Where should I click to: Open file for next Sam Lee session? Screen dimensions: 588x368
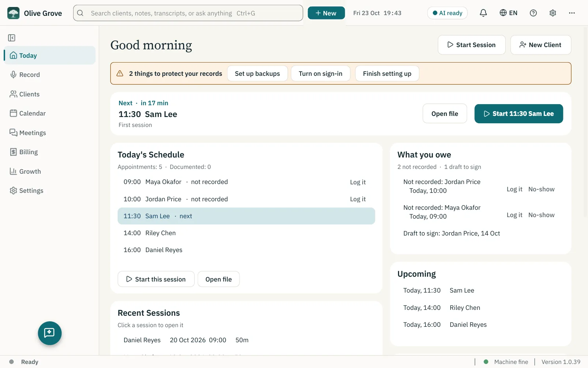[445, 114]
